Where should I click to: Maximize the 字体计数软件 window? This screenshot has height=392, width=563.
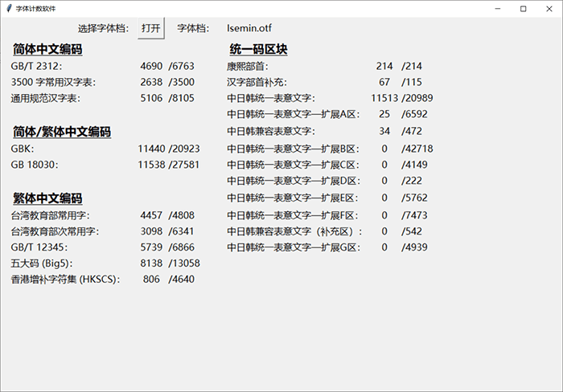point(523,8)
